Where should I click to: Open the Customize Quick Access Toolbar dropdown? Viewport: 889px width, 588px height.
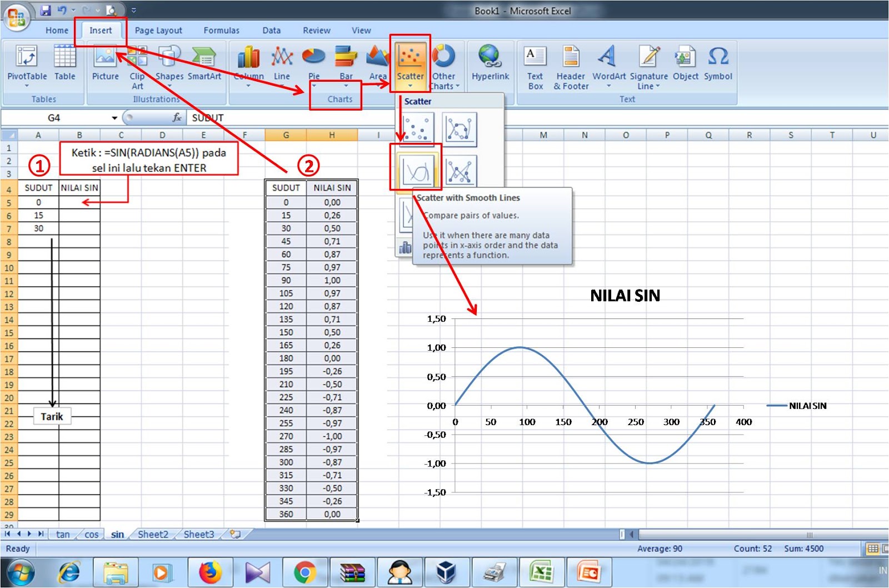coord(133,10)
